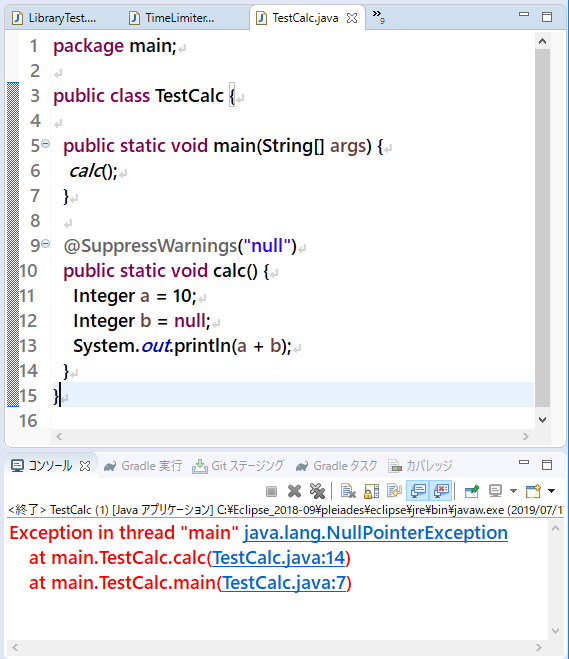Click "Integer a = 10;" line
The width and height of the screenshot is (569, 659).
134,296
